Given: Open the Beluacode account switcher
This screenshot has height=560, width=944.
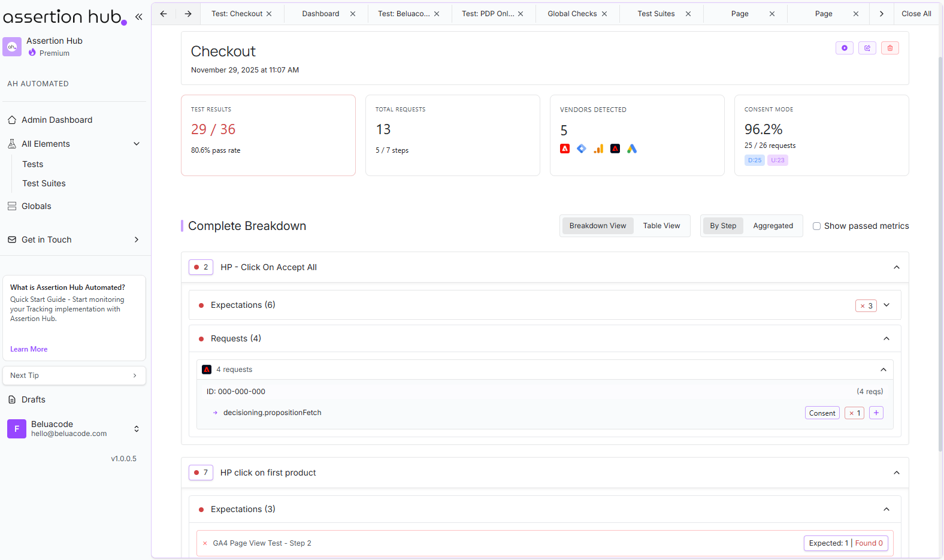Looking at the screenshot, I should click(136, 429).
